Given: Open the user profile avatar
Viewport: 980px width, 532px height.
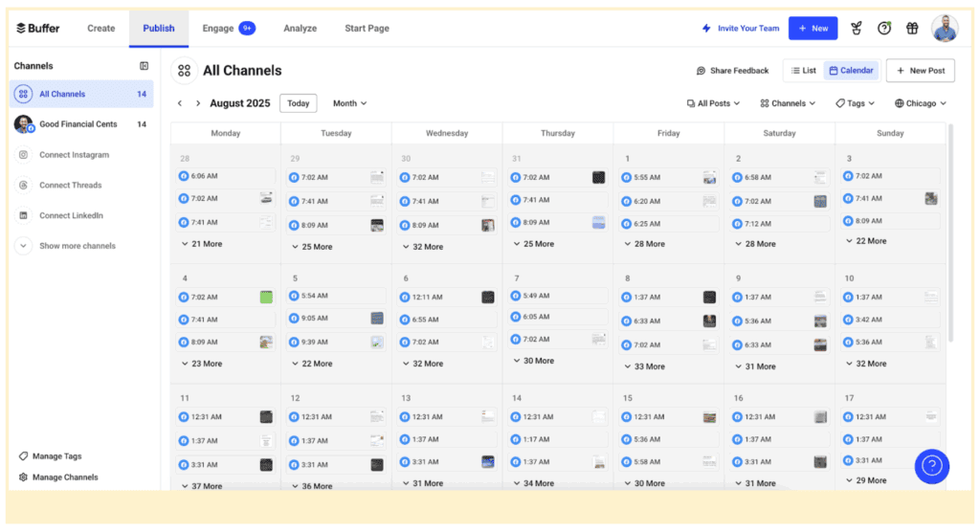Looking at the screenshot, I should point(945,29).
